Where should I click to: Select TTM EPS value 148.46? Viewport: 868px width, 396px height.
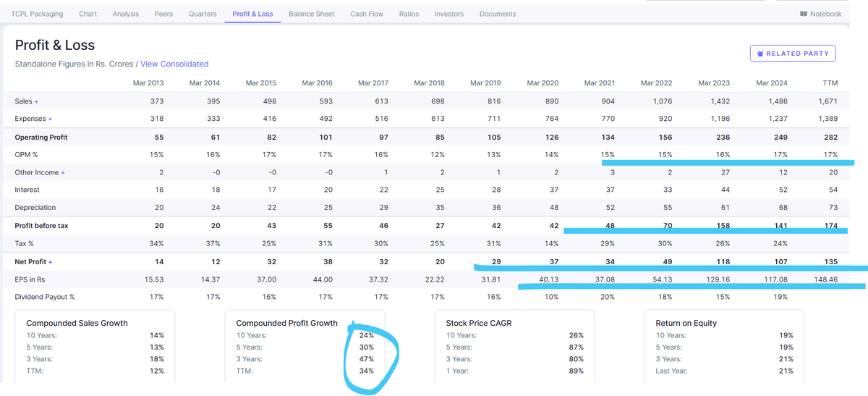(825, 279)
